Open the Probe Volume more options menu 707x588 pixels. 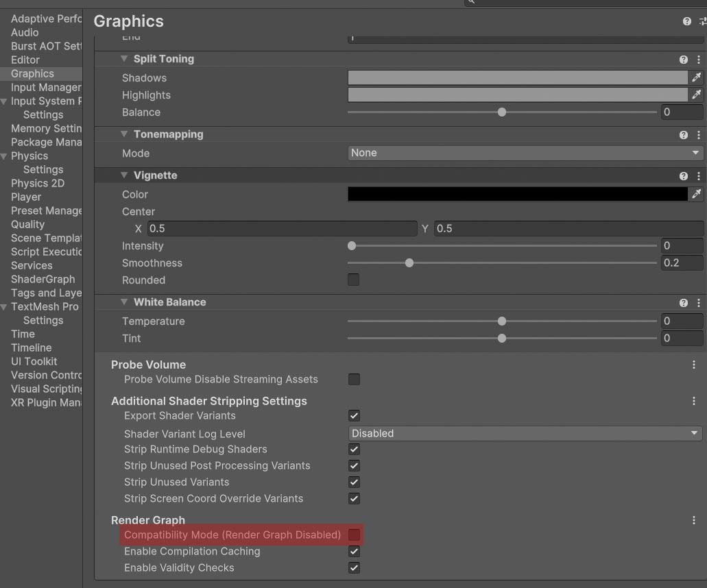pos(694,365)
